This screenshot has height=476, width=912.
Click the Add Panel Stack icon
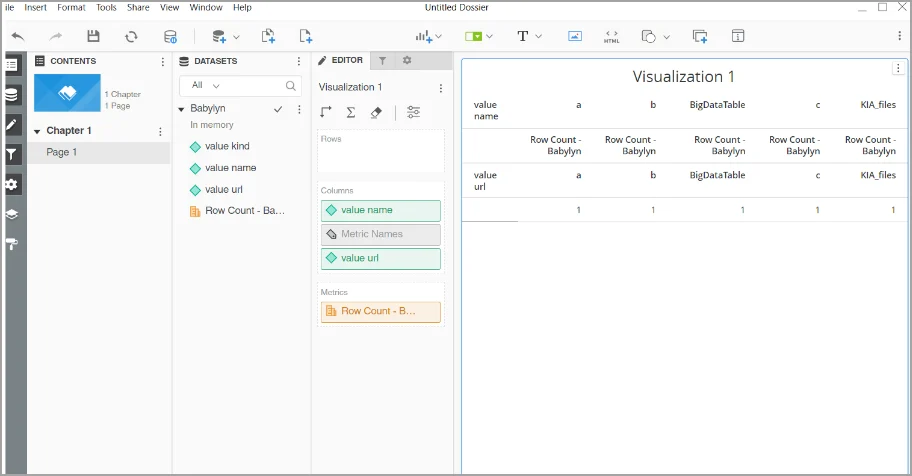point(700,36)
